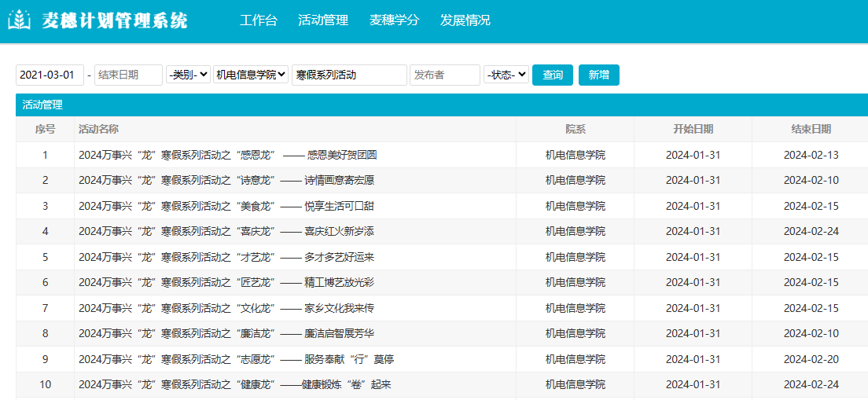Open the “匠艺龙” activity entry

tap(226, 282)
